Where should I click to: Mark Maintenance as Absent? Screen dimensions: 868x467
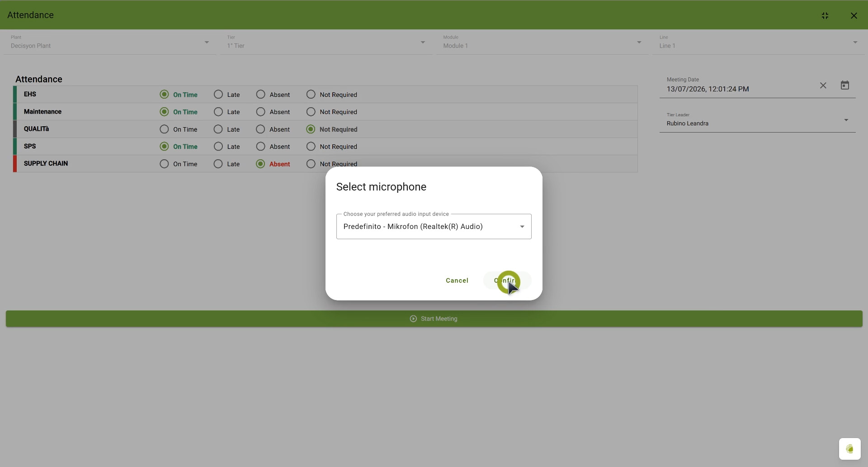click(260, 111)
